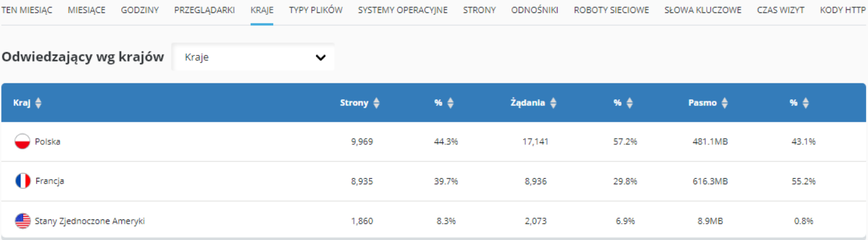The width and height of the screenshot is (868, 240).
Task: Sort by Strony column arrows
Action: point(376,103)
